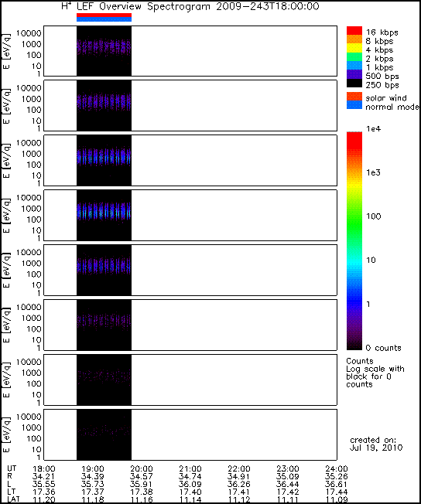The width and height of the screenshot is (421, 504).
Task: Select the 1 kbps light blue swatch
Action: [354, 66]
